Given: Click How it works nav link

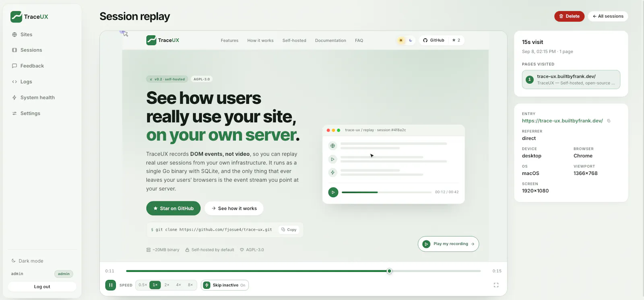Looking at the screenshot, I should coord(260,41).
